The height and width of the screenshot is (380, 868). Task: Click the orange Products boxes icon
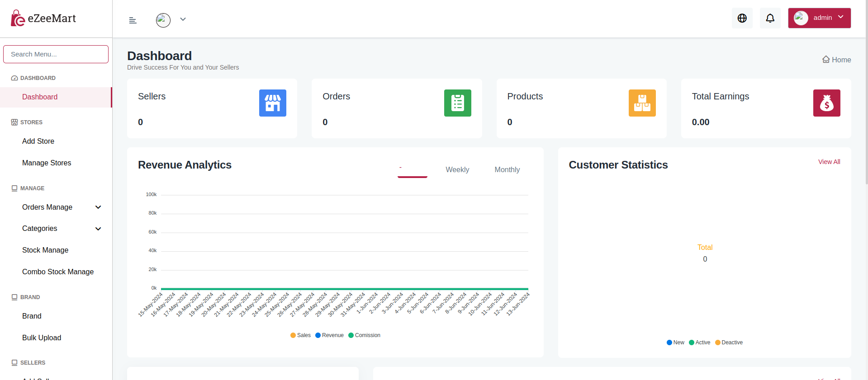point(642,103)
